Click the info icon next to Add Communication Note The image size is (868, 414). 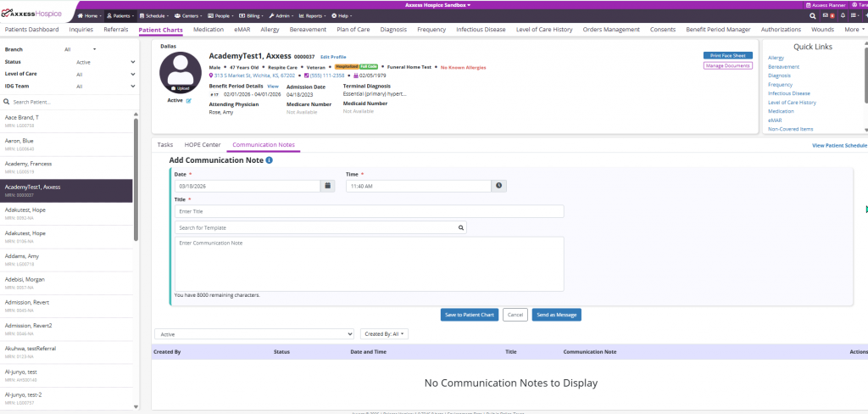pos(269,159)
